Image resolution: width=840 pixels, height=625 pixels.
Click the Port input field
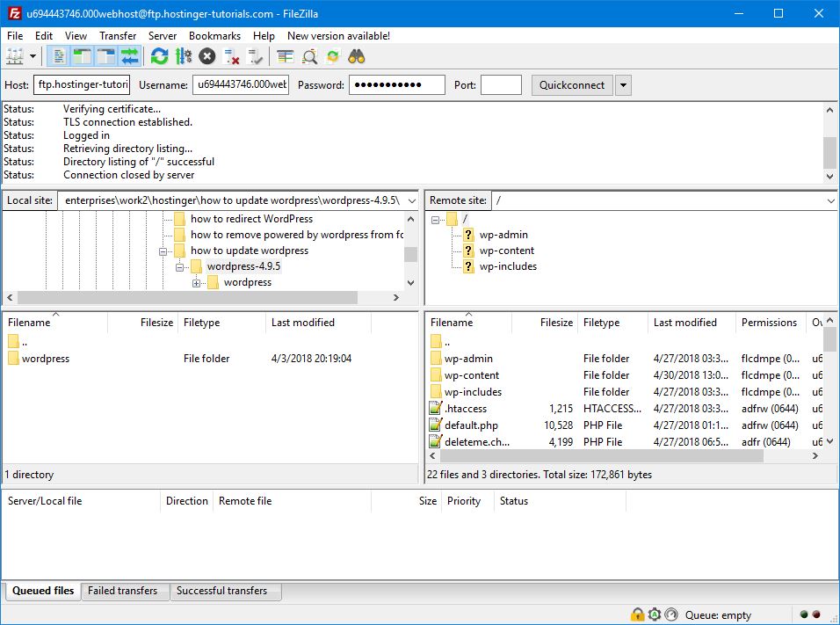(x=501, y=85)
